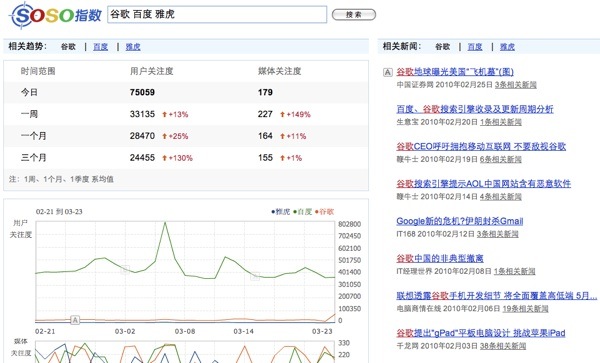Image resolution: width=600 pixels, height=363 pixels.
Task: Click the 三个月 user value 24455
Action: (142, 158)
